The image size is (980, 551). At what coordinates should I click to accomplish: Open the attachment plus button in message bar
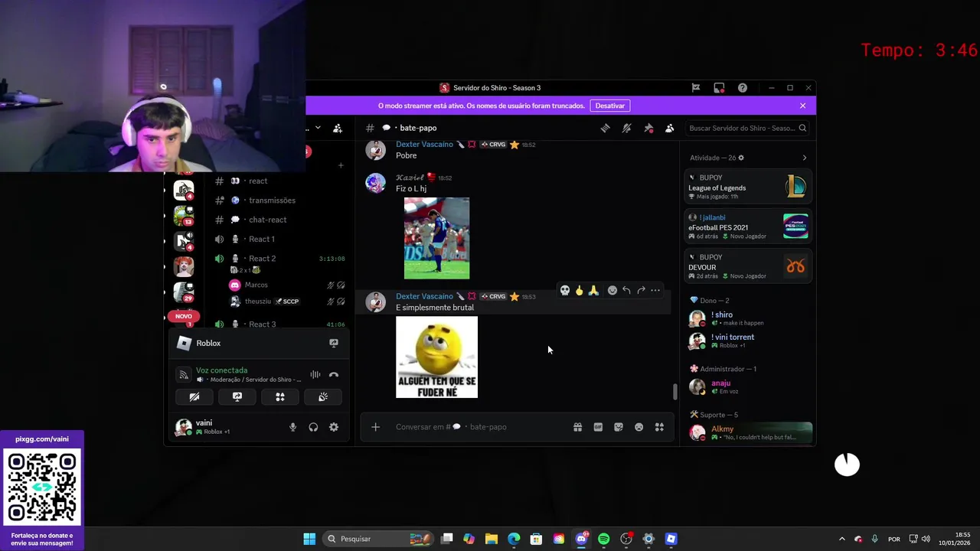(375, 427)
